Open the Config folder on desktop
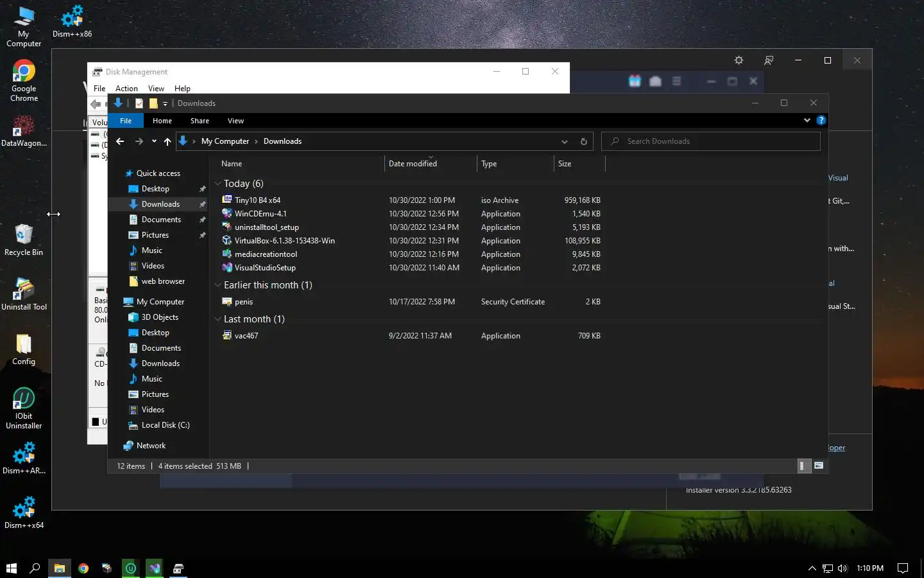 click(24, 349)
